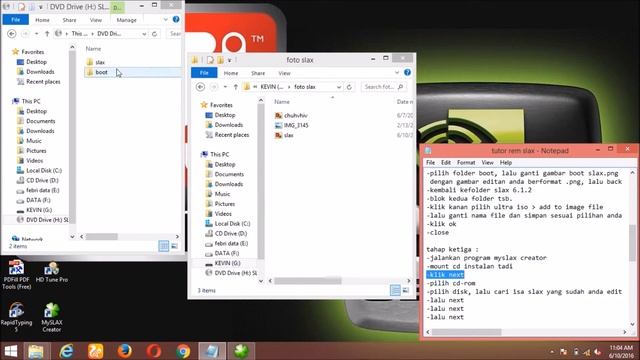Switch foto slax to details view

click(x=395, y=290)
